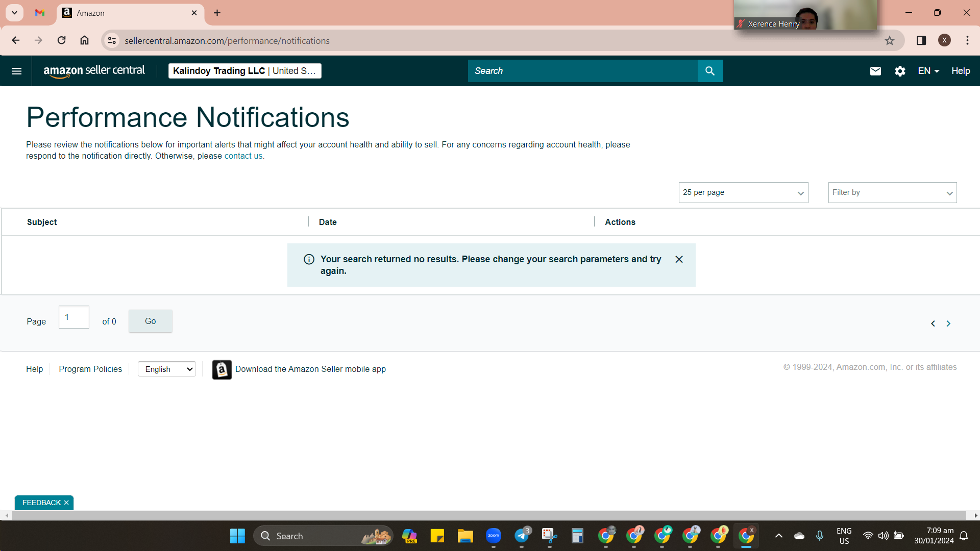Image resolution: width=980 pixels, height=551 pixels.
Task: Open the FEEDBACK button
Action: click(x=41, y=503)
